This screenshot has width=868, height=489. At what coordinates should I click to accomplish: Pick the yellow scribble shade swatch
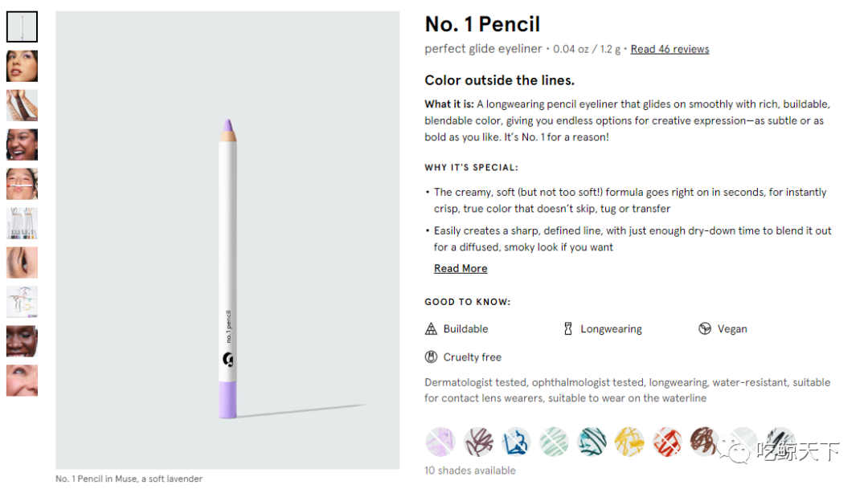(x=629, y=442)
